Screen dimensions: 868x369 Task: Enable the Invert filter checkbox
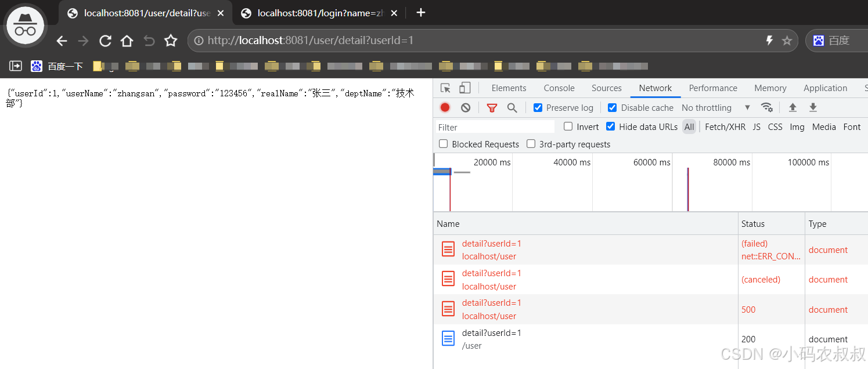pyautogui.click(x=568, y=126)
